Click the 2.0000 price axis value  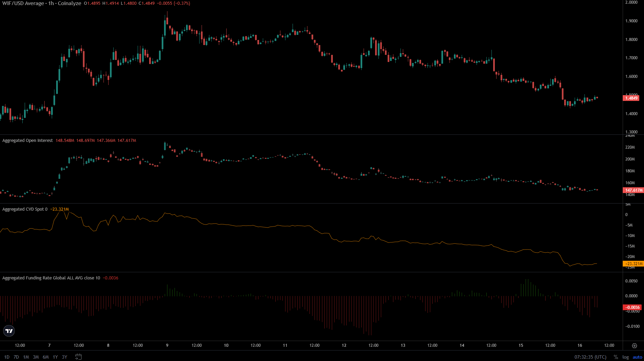(631, 2)
